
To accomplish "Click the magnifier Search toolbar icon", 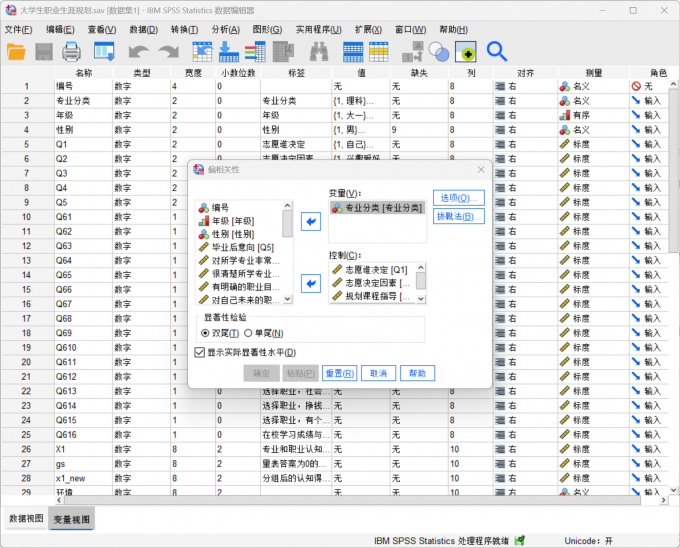I will coord(497,52).
